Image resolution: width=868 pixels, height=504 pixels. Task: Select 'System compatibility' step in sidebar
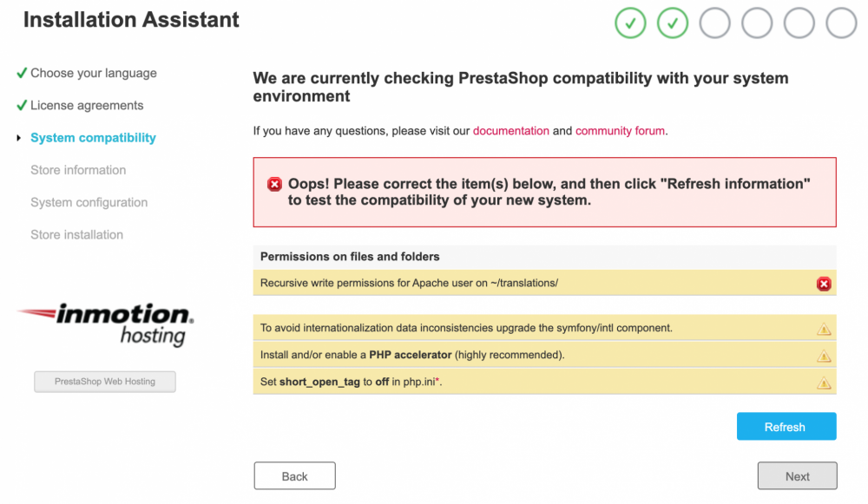click(93, 138)
